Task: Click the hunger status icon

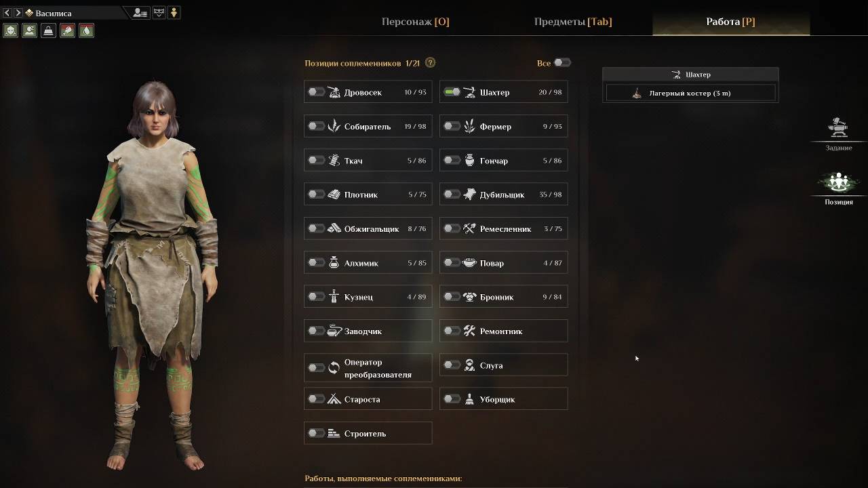Action: point(67,30)
